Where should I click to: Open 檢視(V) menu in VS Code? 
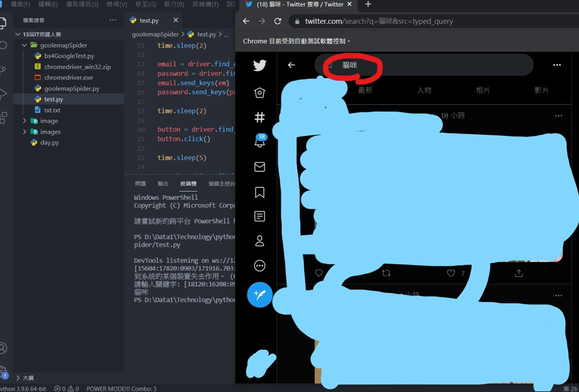(x=117, y=4)
